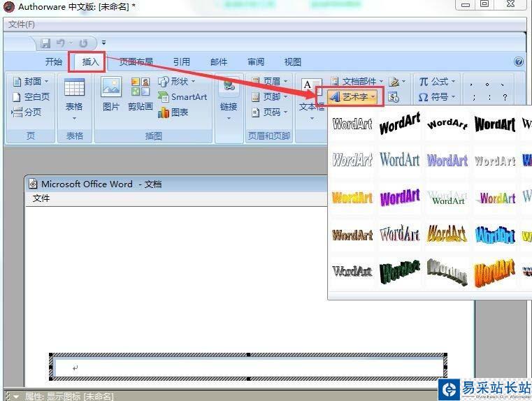Click the 表格 table grid icon

click(x=74, y=87)
